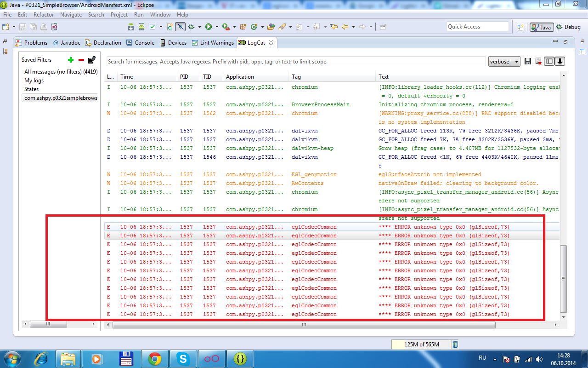
Task: Expand the Back history dropdown arrow
Action: point(353,27)
